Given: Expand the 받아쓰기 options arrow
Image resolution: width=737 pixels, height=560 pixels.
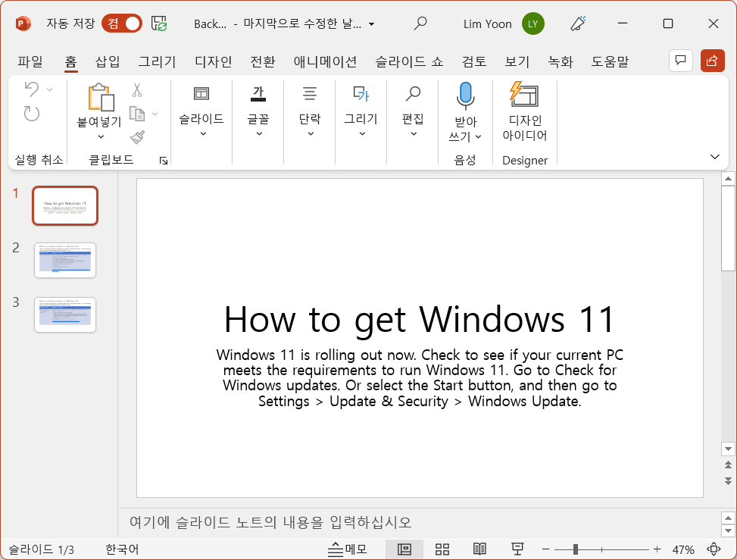Looking at the screenshot, I should click(x=479, y=137).
